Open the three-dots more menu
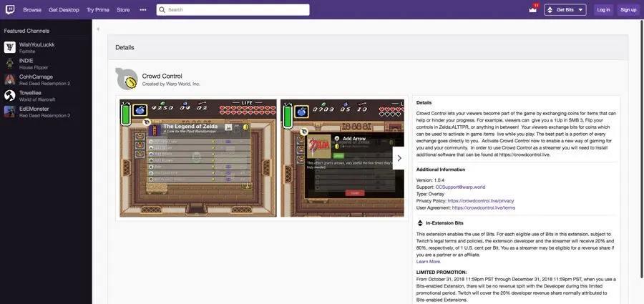644x304 pixels. [143, 10]
